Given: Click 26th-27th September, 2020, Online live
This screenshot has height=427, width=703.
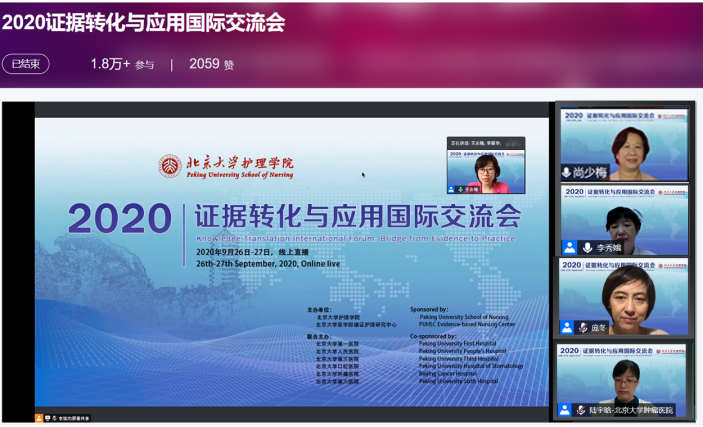Looking at the screenshot, I should point(268,264).
